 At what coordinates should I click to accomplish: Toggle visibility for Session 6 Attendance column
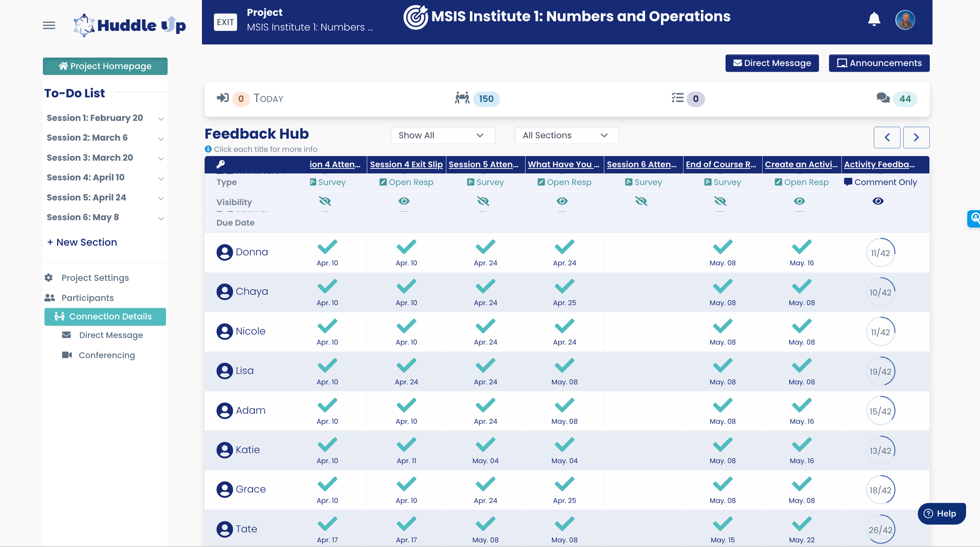pyautogui.click(x=641, y=201)
